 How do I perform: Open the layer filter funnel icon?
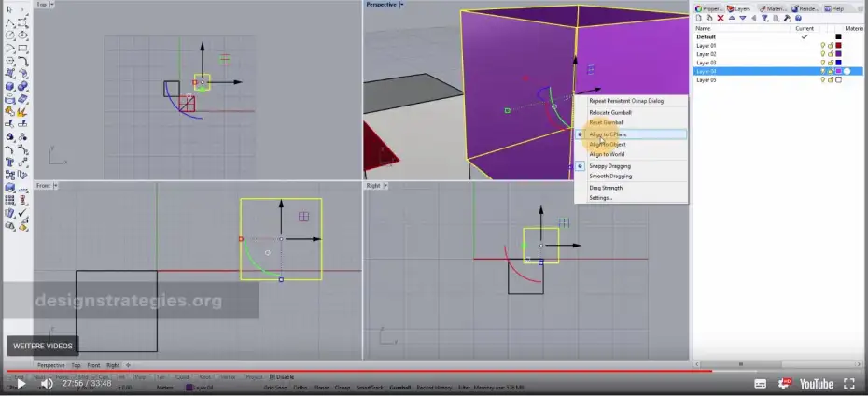pos(765,19)
